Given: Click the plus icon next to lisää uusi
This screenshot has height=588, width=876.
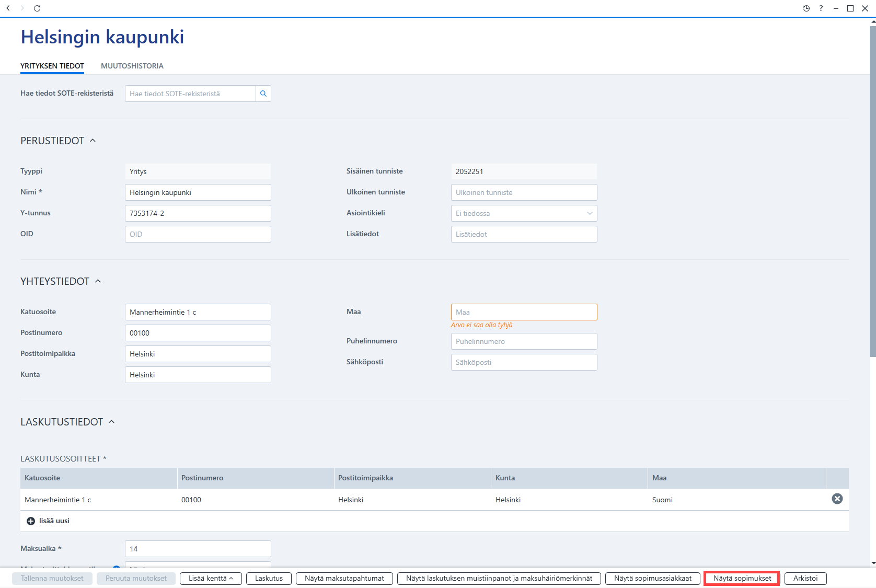Looking at the screenshot, I should click(31, 521).
